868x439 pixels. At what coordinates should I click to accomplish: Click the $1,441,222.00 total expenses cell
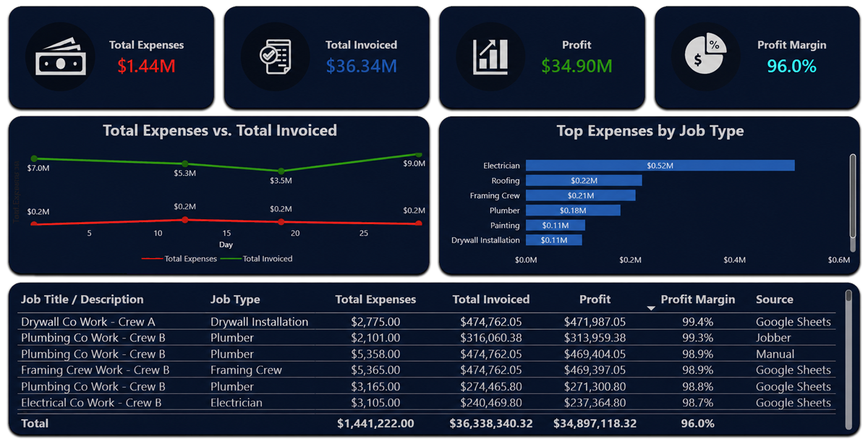click(x=375, y=424)
